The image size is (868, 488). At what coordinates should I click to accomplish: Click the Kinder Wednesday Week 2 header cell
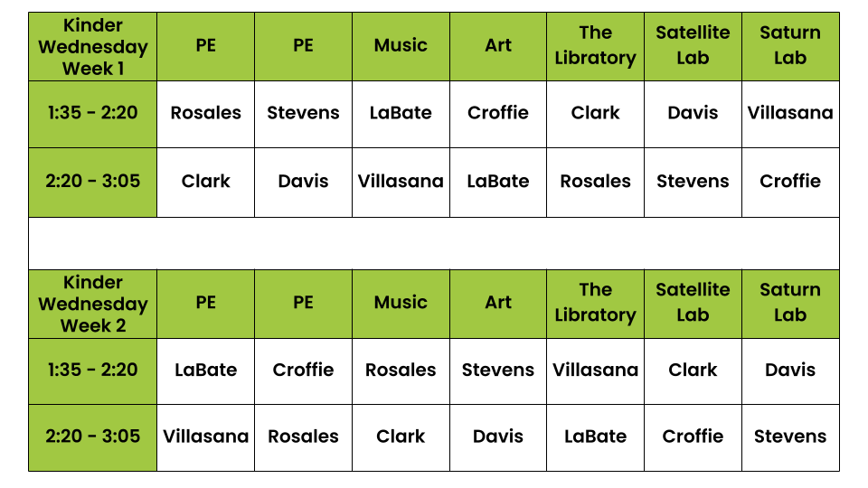pos(92,304)
